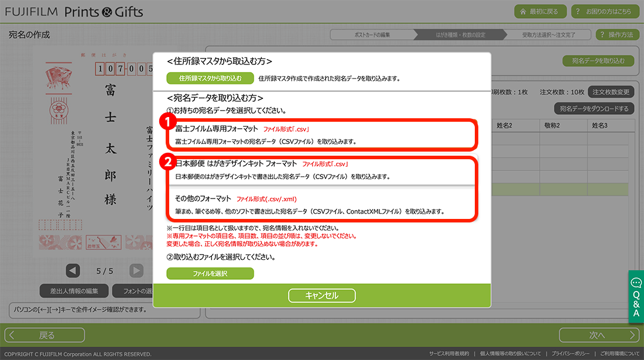
Task: Click 宛名データをダウンロードする button
Action: (x=594, y=108)
